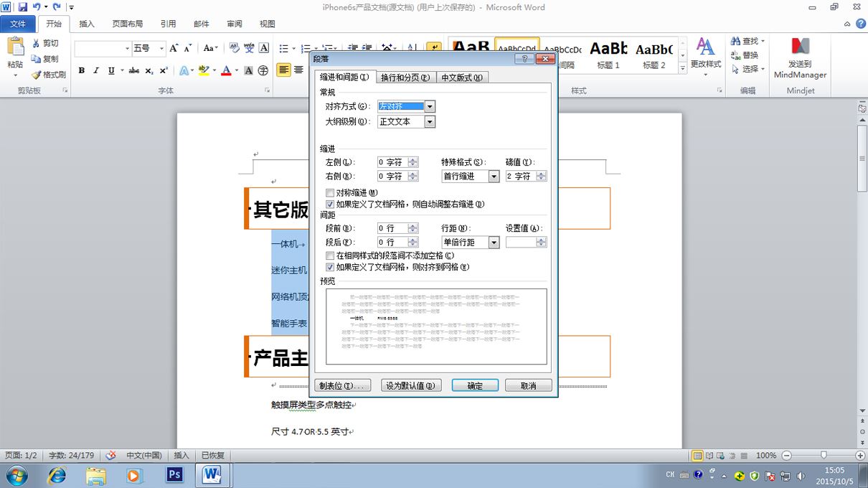This screenshot has height=488, width=868.
Task: Select 标题 1 heading style
Action: (x=608, y=54)
